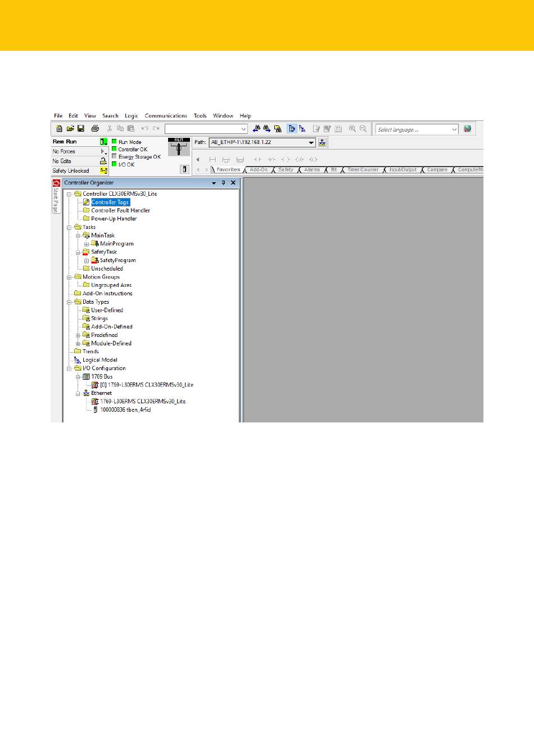
Task: Open Controller Organizer window position menu arrow
Action: [214, 183]
